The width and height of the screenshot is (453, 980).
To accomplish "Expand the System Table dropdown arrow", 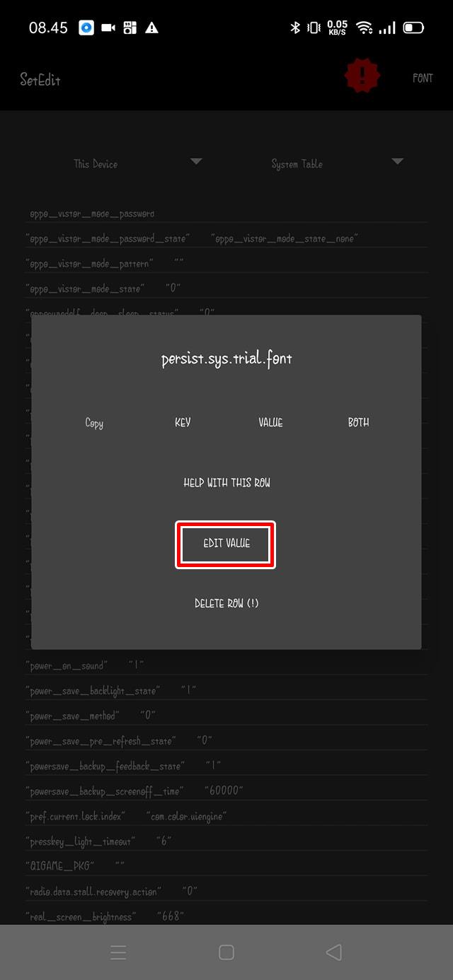I will (x=397, y=162).
